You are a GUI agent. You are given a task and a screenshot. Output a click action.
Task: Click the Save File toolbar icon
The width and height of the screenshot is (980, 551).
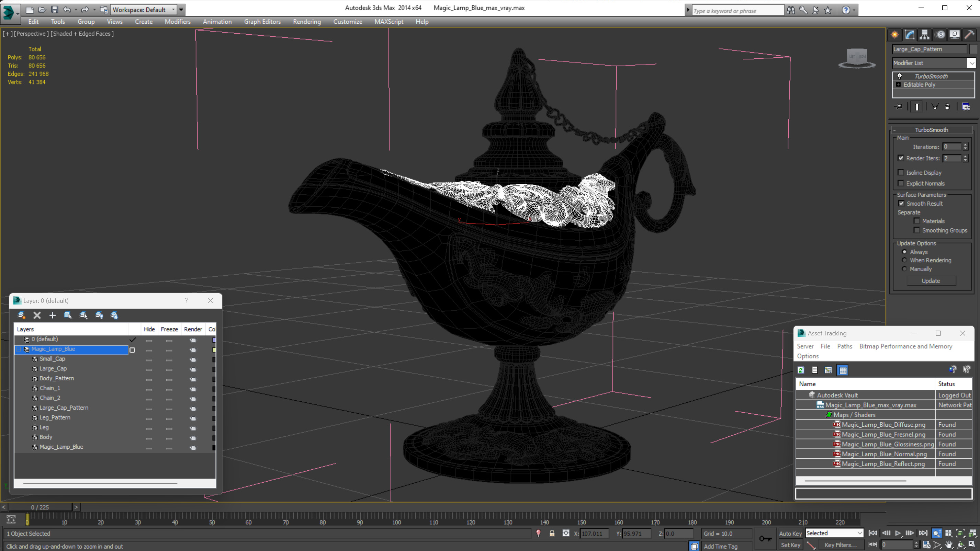pos(54,10)
